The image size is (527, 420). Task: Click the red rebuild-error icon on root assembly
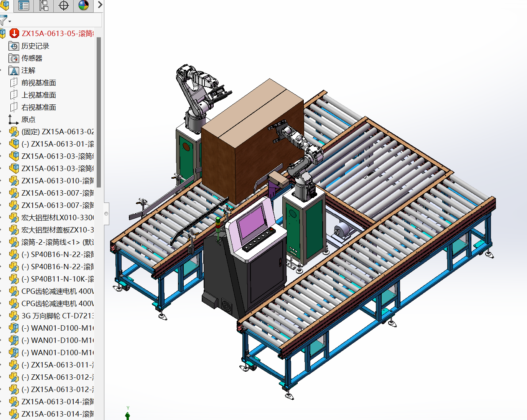click(14, 33)
